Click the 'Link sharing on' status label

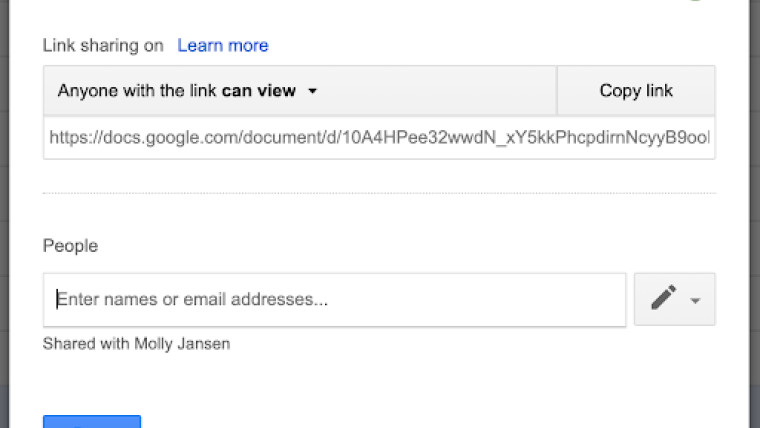[x=103, y=45]
